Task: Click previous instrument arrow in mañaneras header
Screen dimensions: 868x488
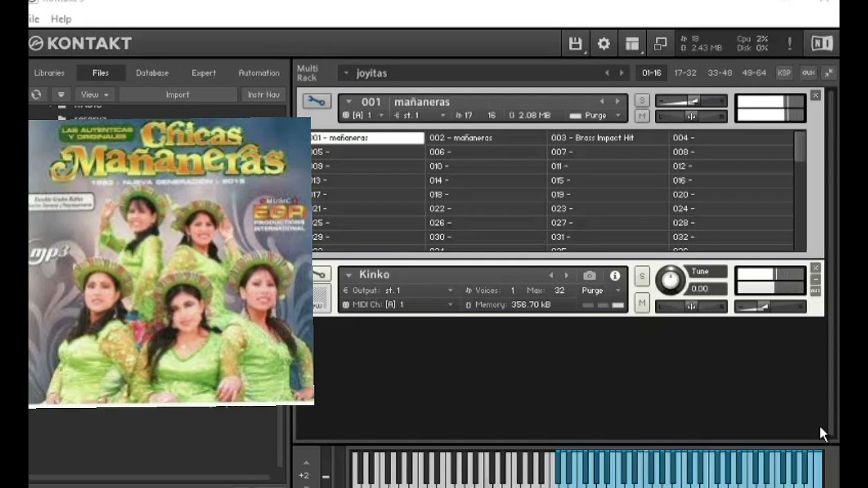Action: click(601, 102)
